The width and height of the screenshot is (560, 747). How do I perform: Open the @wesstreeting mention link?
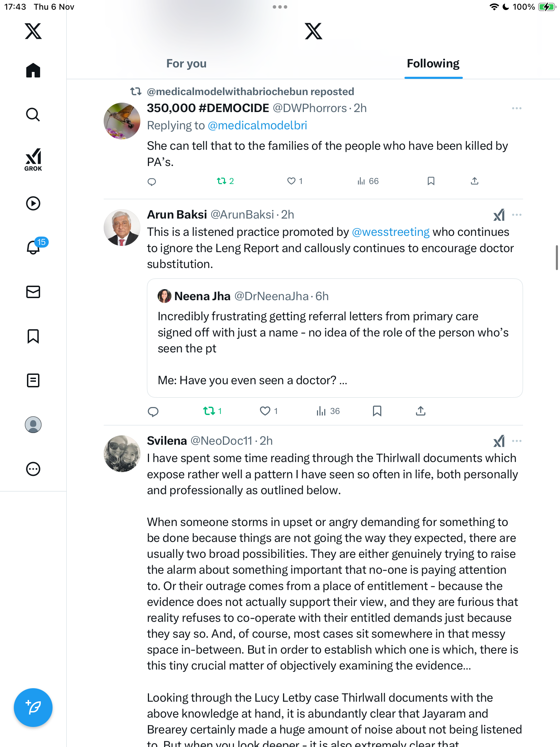[391, 232]
